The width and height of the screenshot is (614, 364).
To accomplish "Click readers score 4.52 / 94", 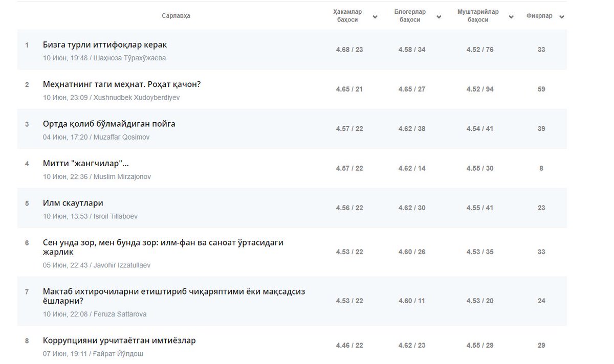I will [480, 89].
